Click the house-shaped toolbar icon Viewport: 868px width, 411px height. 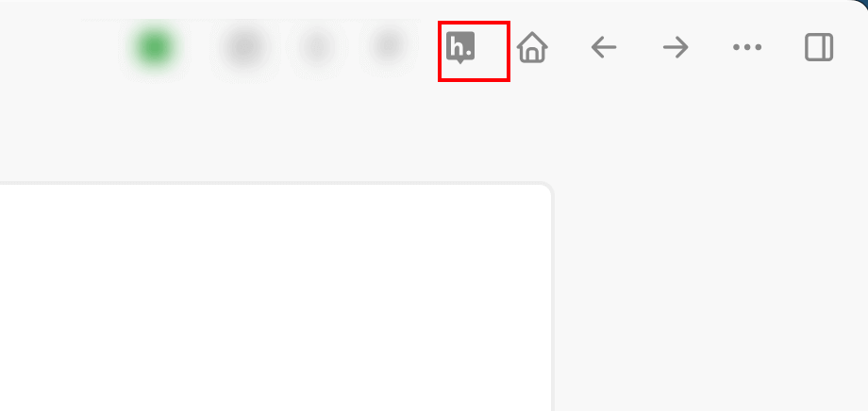point(532,47)
